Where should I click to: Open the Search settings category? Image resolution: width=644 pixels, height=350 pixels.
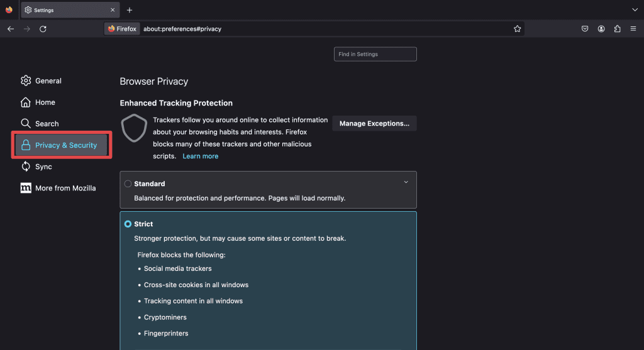[47, 124]
